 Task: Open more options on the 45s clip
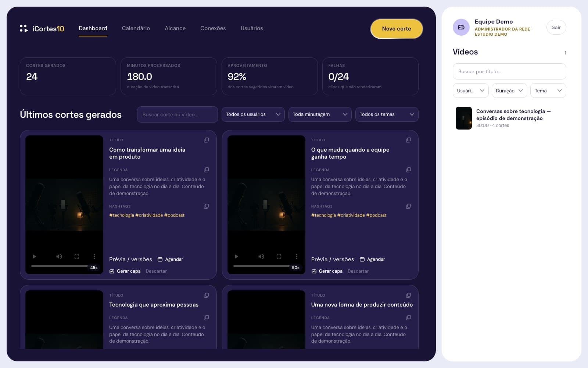coord(94,256)
